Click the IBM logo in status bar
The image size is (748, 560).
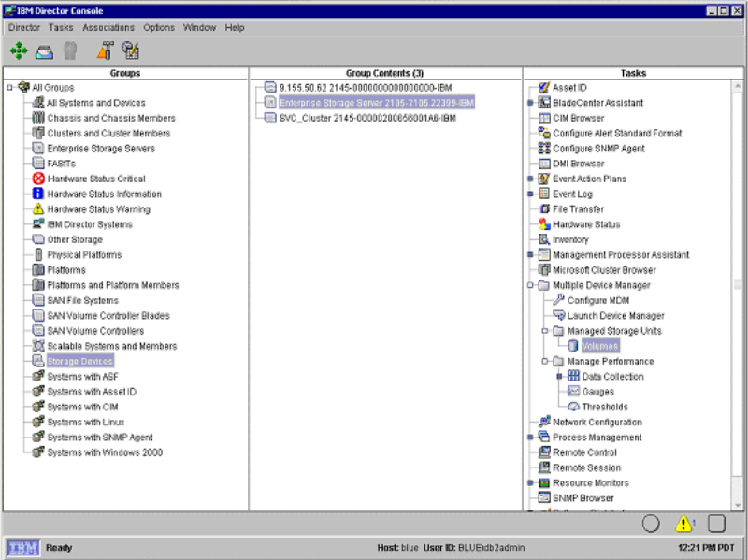pyautogui.click(x=22, y=548)
